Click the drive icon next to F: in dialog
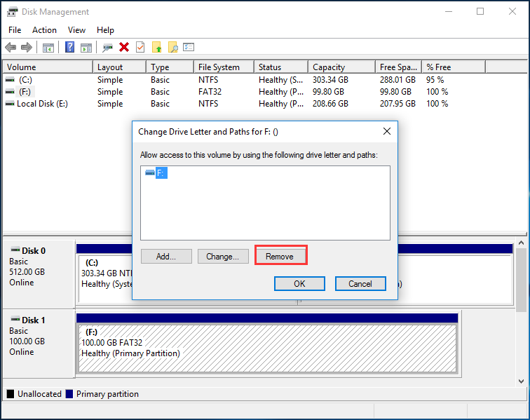 click(150, 172)
